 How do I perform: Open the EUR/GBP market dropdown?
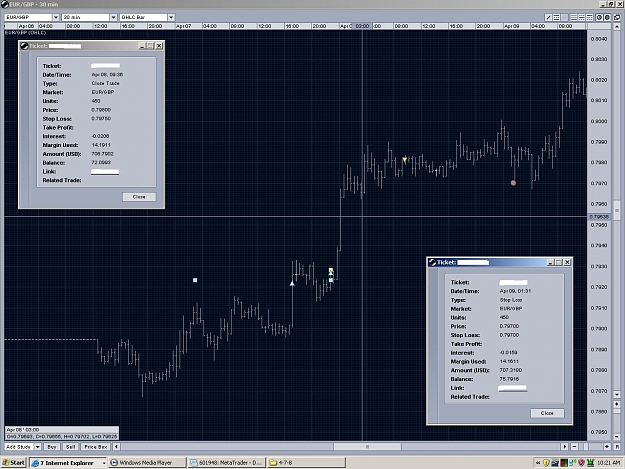click(x=56, y=17)
